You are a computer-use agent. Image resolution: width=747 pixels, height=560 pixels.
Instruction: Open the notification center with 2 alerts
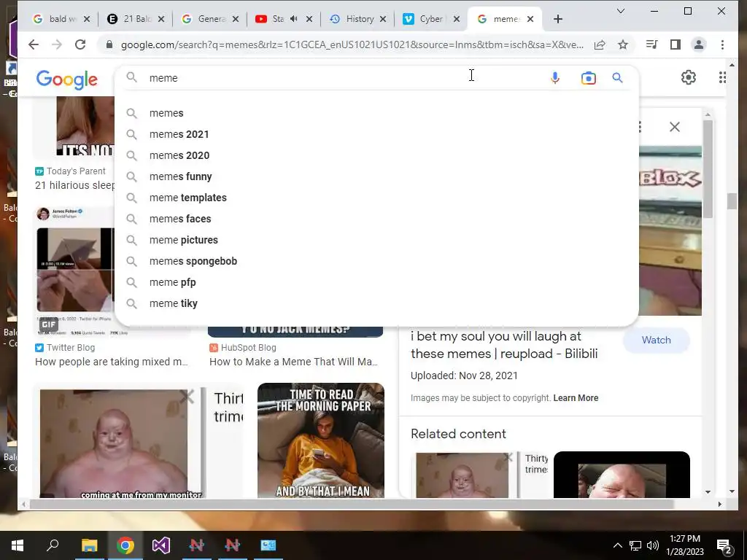[724, 547]
